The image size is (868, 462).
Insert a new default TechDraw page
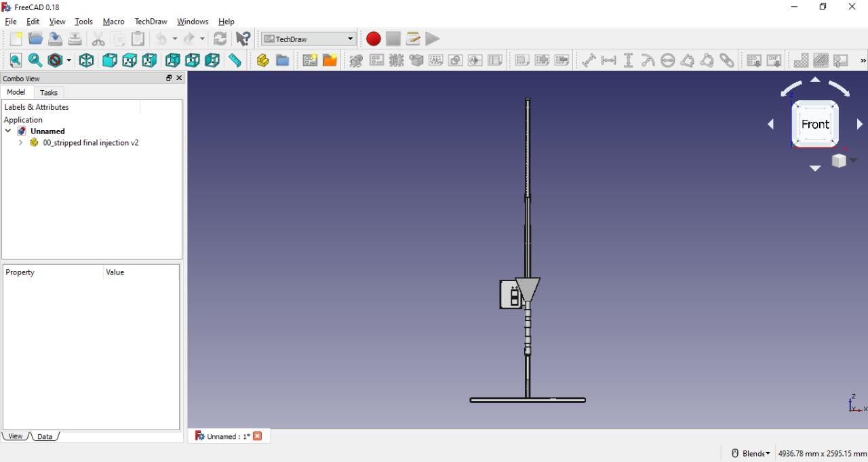pyautogui.click(x=310, y=60)
